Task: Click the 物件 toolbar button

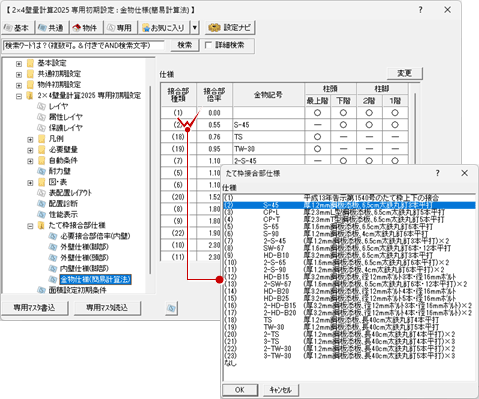Action: [x=86, y=28]
